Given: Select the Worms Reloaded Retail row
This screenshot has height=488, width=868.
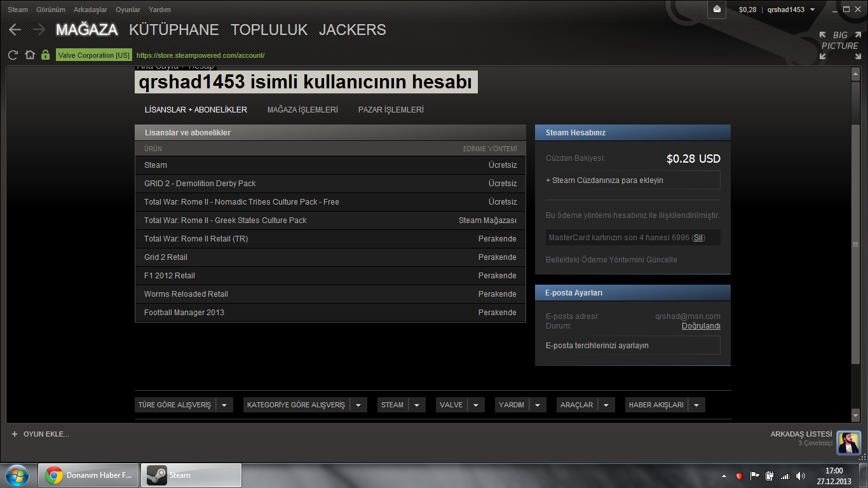Looking at the screenshot, I should point(330,294).
